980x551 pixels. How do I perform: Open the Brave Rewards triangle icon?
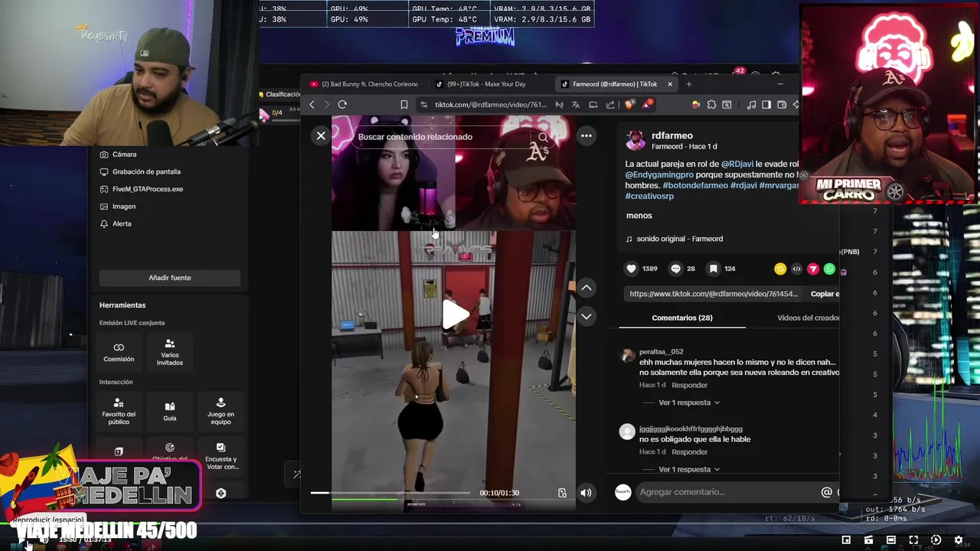click(x=648, y=105)
